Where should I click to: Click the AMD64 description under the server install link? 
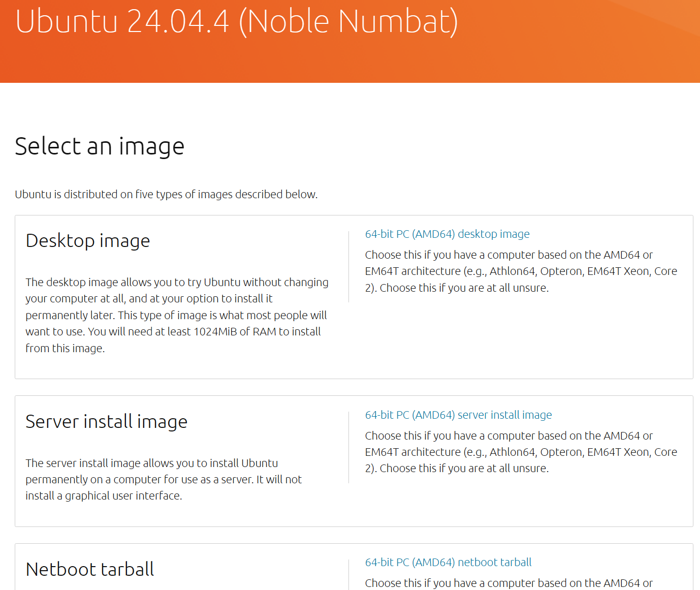(x=521, y=452)
